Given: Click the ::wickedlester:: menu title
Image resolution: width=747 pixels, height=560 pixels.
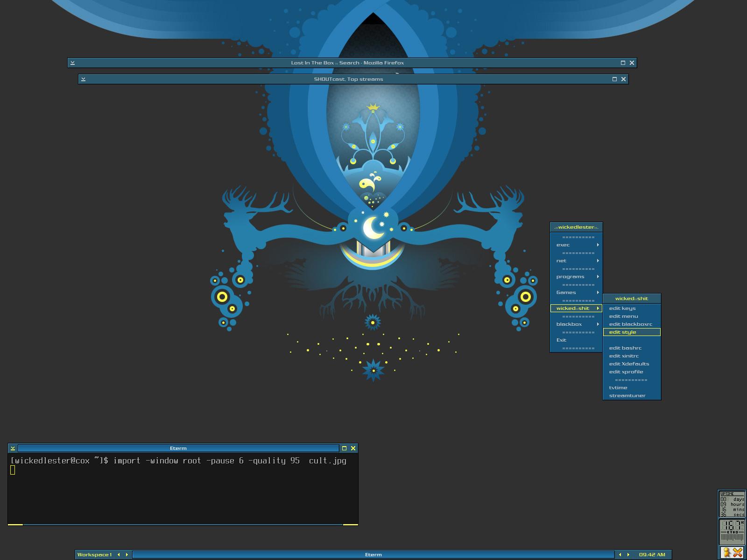Looking at the screenshot, I should click(x=576, y=227).
